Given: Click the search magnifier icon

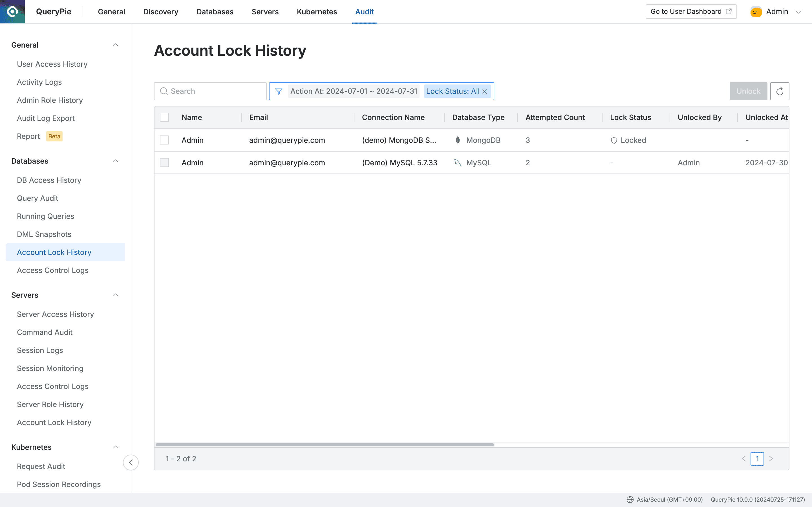Looking at the screenshot, I should [164, 91].
